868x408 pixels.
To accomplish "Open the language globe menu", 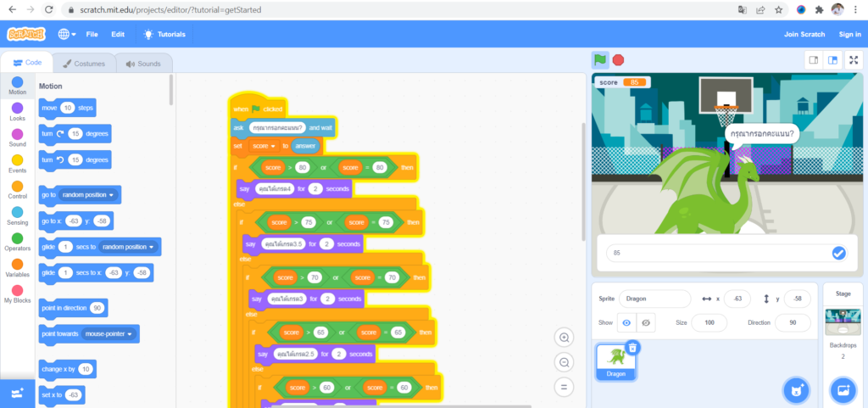I will click(x=67, y=34).
